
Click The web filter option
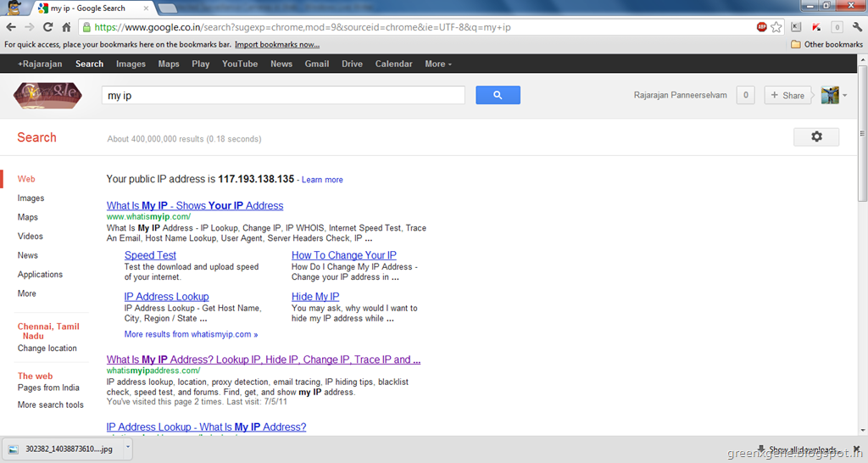(35, 376)
